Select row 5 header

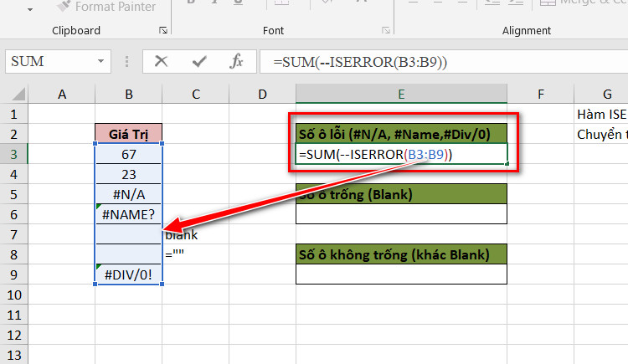pos(13,194)
